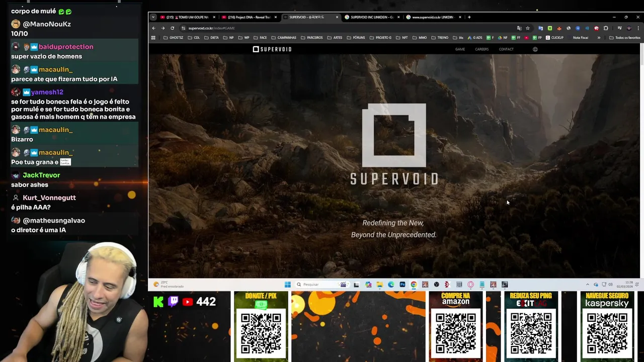The height and width of the screenshot is (362, 644).
Task: Open the CAREERS menu item
Action: [481, 49]
